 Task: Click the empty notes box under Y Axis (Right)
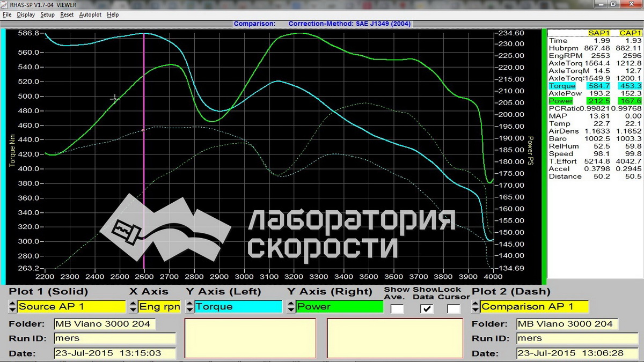pyautogui.click(x=395, y=339)
